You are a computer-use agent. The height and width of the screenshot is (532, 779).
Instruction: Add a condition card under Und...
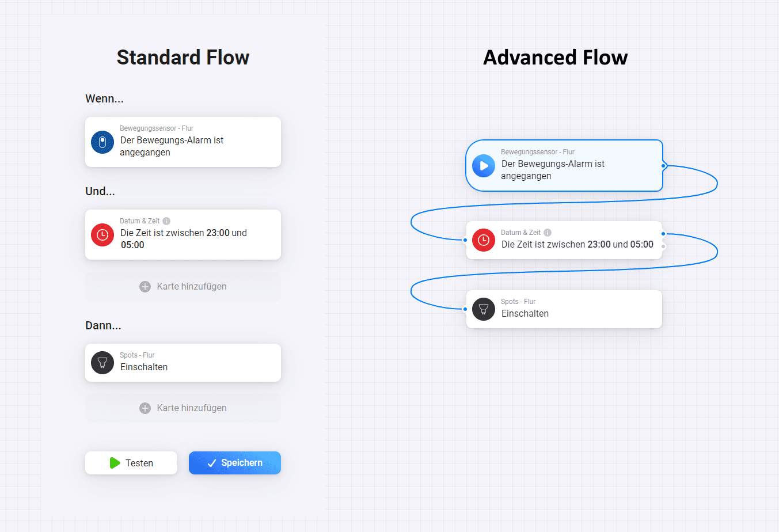pos(183,287)
